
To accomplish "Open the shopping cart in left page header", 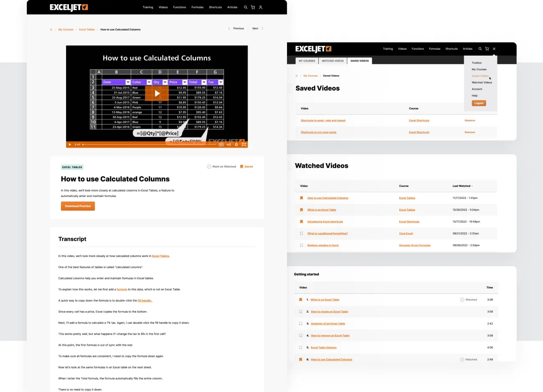I will click(x=253, y=7).
